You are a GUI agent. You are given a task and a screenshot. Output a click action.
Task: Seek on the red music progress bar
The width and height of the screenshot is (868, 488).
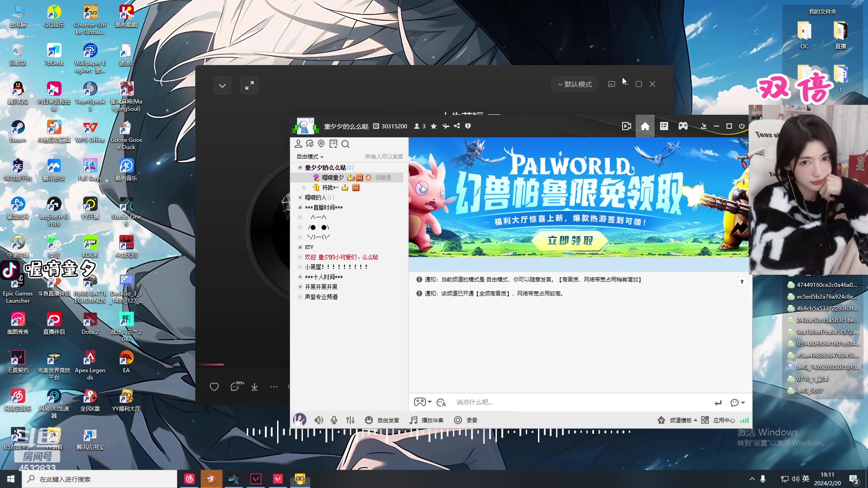click(210, 364)
